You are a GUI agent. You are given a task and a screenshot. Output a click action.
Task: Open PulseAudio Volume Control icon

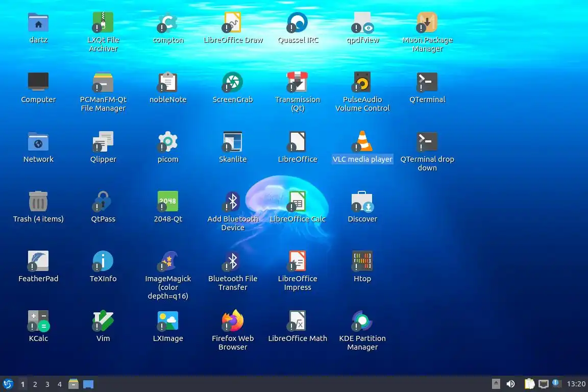click(362, 82)
